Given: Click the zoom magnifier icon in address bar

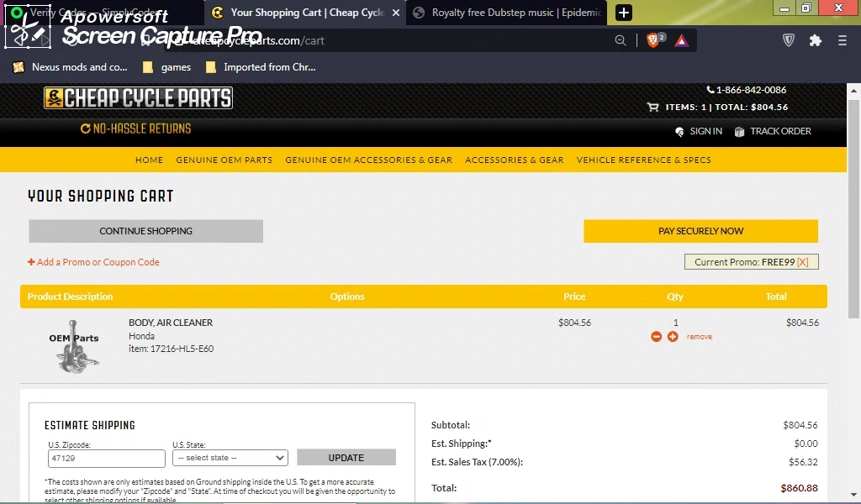Looking at the screenshot, I should (621, 40).
